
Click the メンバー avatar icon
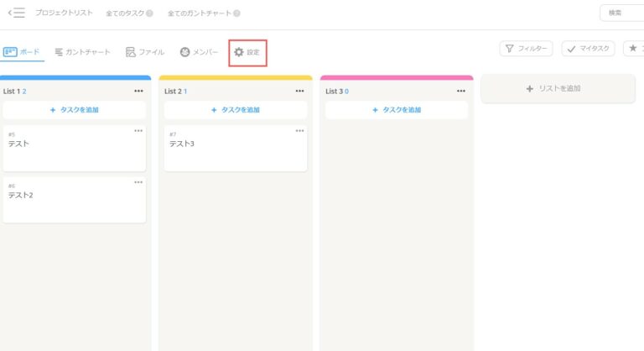pos(184,52)
